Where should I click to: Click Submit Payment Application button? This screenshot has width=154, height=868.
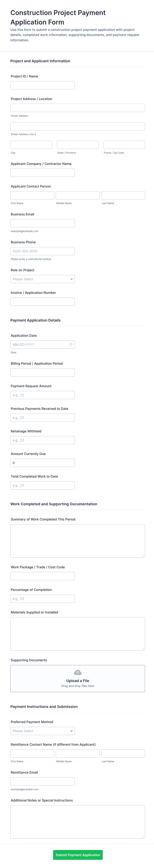tap(77, 855)
